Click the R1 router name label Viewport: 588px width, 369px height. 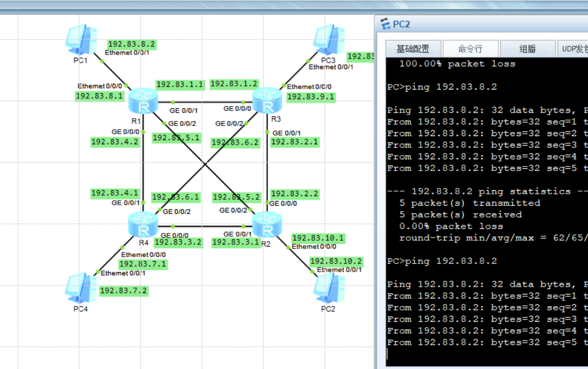point(136,121)
